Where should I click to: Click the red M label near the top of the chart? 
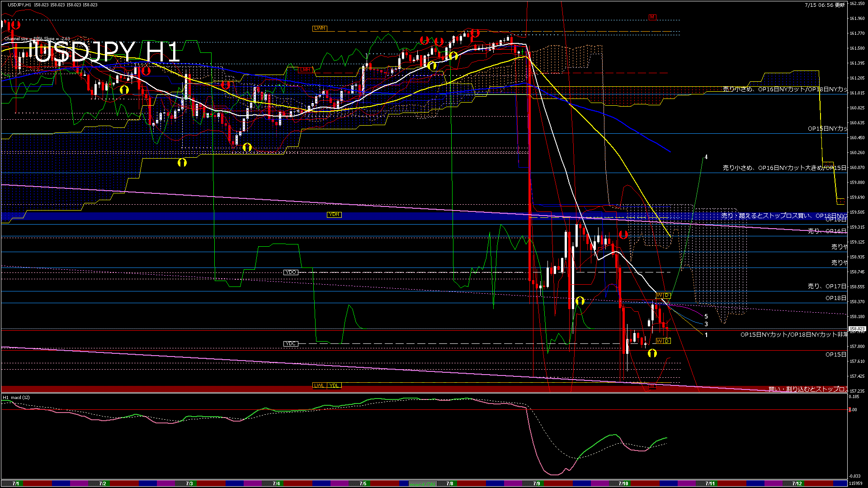[x=652, y=17]
